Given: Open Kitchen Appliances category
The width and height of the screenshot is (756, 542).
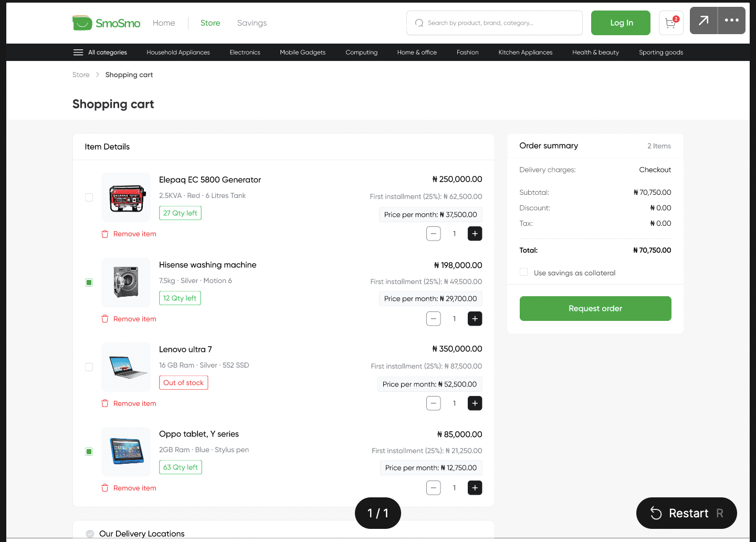Looking at the screenshot, I should (526, 53).
